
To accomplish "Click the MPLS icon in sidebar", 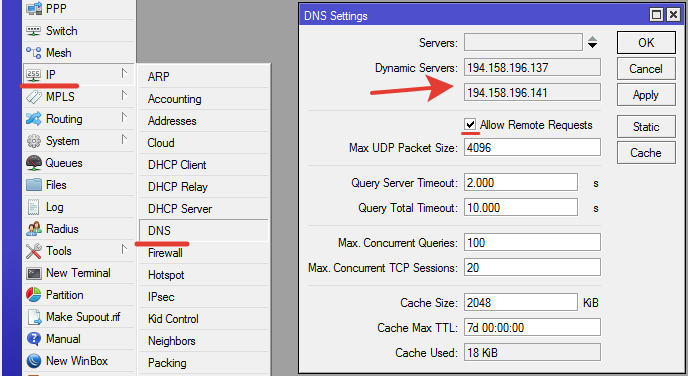I will (34, 97).
